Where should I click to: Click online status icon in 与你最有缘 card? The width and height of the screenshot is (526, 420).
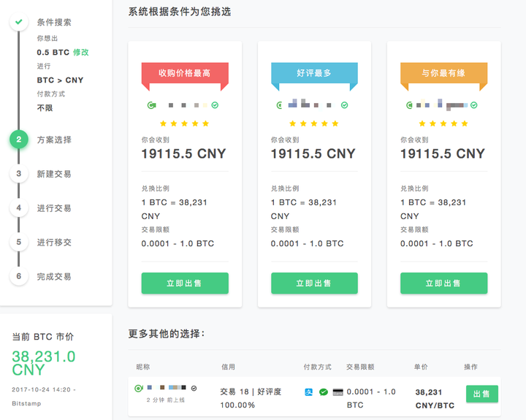pyautogui.click(x=409, y=105)
